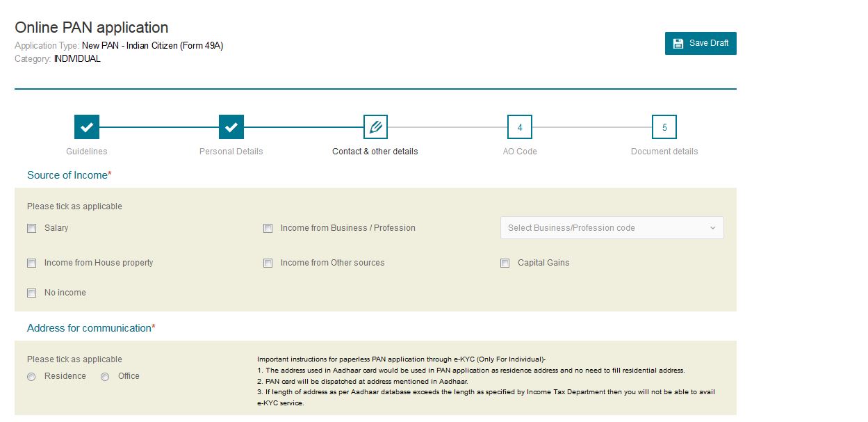Select the Capital Gains checkbox
The image size is (868, 422).
tap(505, 263)
